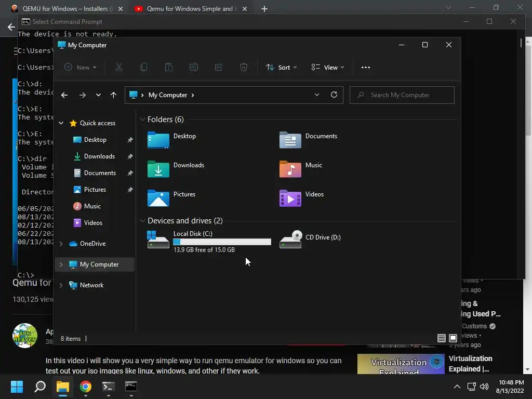The height and width of the screenshot is (399, 532).
Task: Collapse the Quick access tree node
Action: click(x=61, y=123)
